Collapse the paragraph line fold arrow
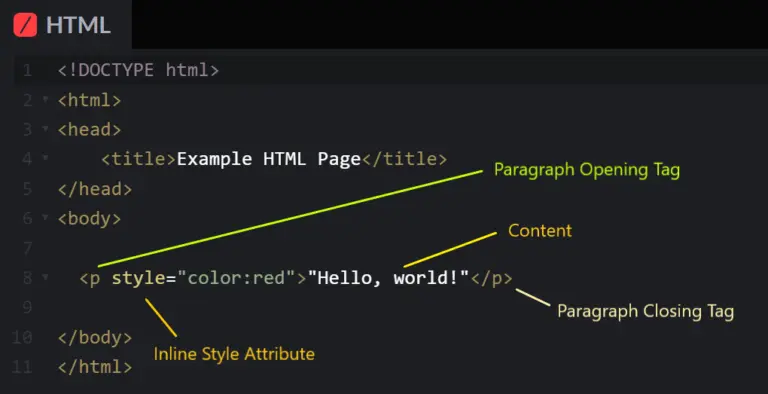This screenshot has width=768, height=394. click(46, 277)
